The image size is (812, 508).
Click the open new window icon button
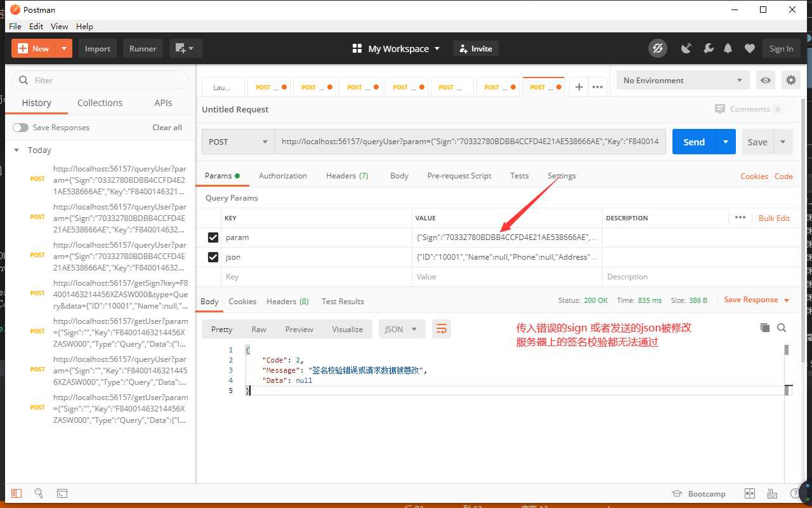(x=185, y=48)
